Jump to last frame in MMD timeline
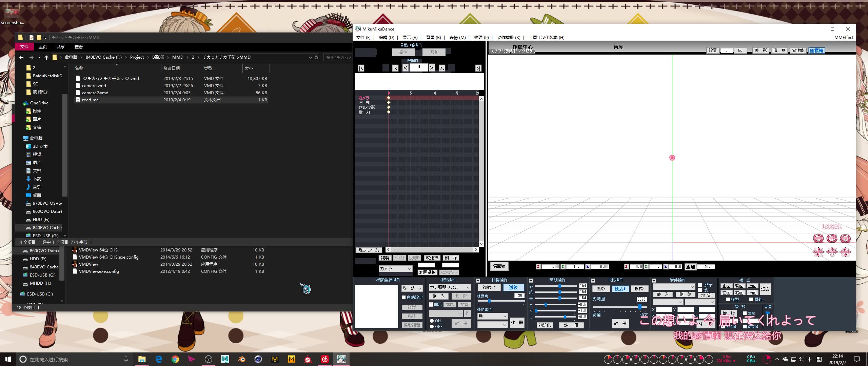Viewport: 868px width, 366px height. coord(478,68)
